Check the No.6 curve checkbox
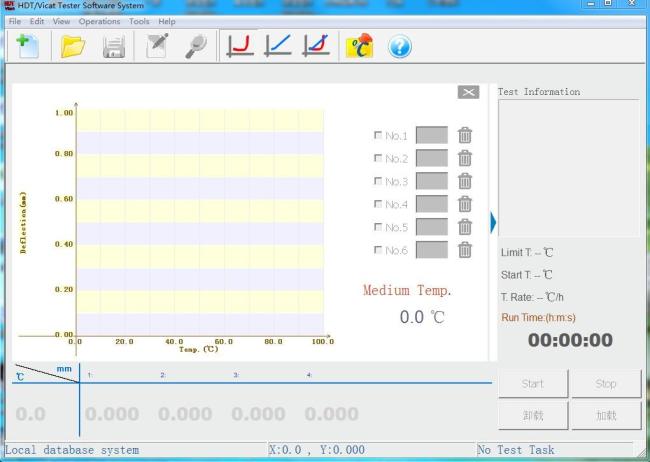The width and height of the screenshot is (650, 462). tap(377, 250)
